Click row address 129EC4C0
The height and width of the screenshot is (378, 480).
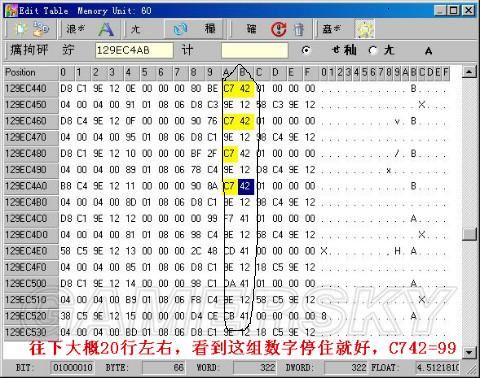coord(31,219)
